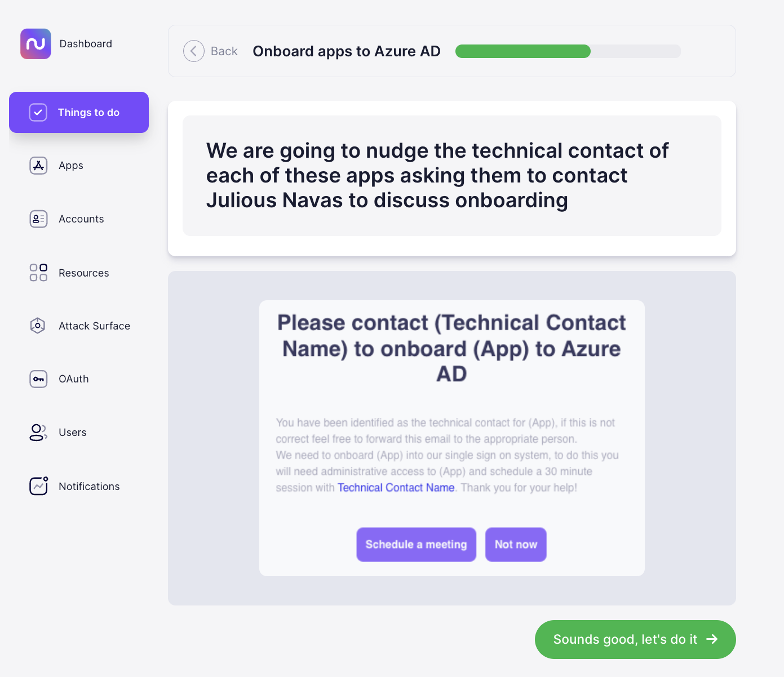Select the Things to do navigation item
Image resolution: width=784 pixels, height=677 pixels.
pyautogui.click(x=79, y=112)
